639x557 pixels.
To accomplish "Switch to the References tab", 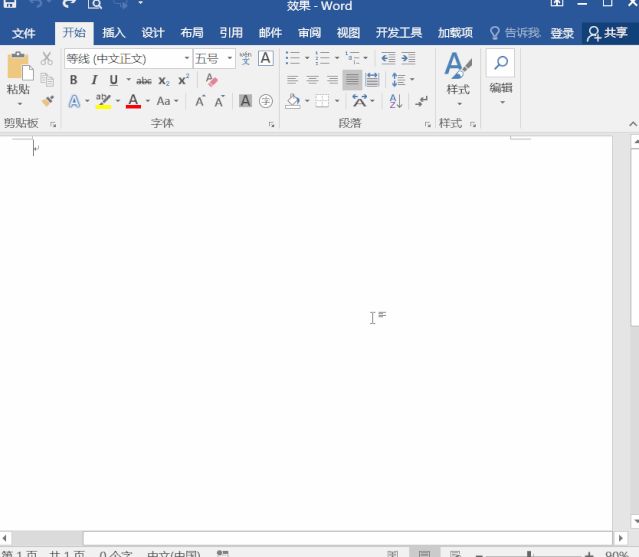I will [231, 33].
